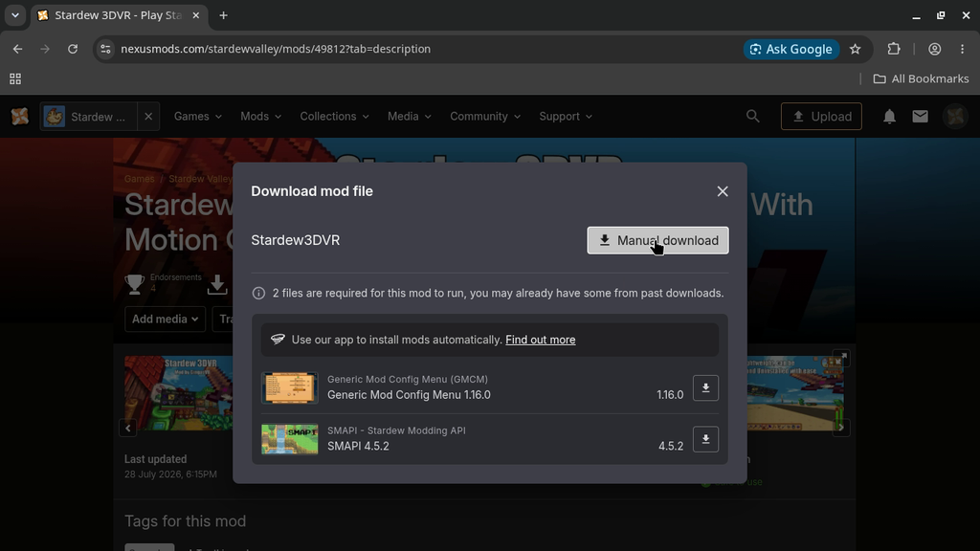Viewport: 980px width, 551px height.
Task: Focus the browser address bar URL
Action: tap(276, 49)
